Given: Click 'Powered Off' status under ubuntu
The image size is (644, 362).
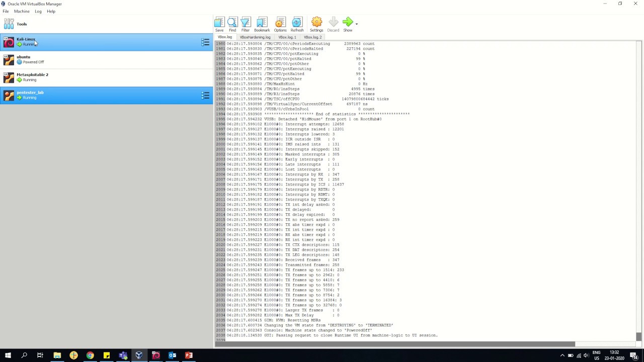Looking at the screenshot, I should point(34,62).
